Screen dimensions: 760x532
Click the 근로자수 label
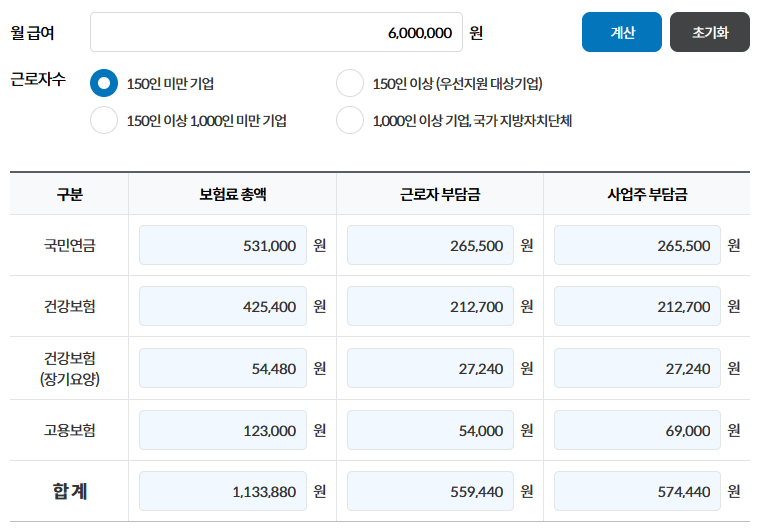pos(38,79)
